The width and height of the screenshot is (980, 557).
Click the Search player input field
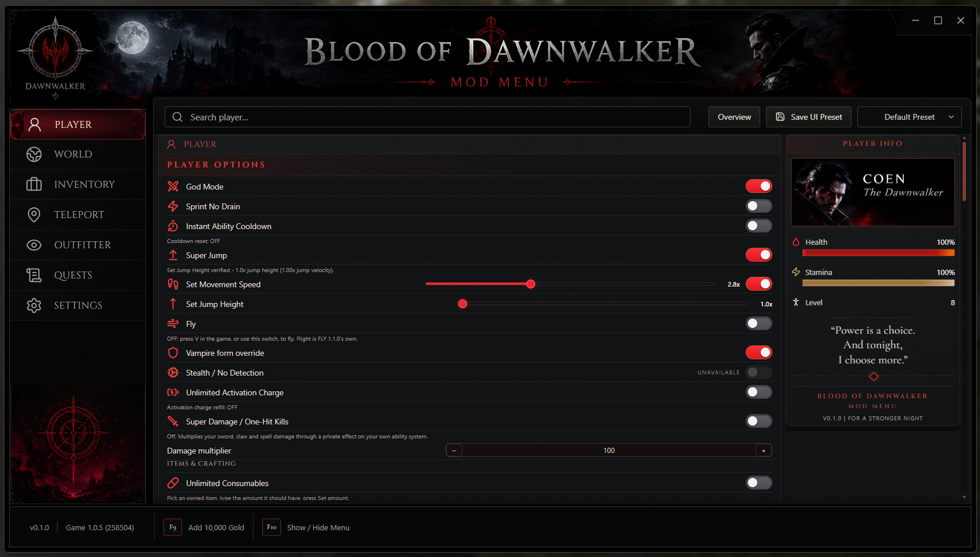[427, 117]
